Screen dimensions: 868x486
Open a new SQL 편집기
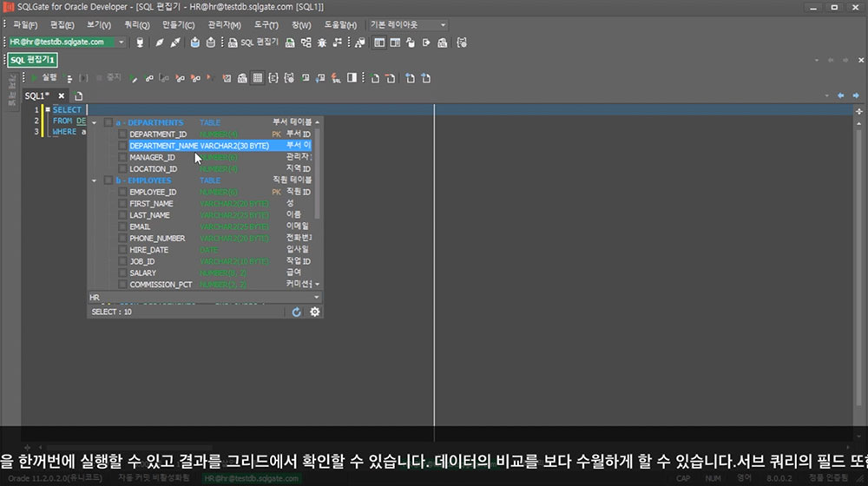pos(253,43)
